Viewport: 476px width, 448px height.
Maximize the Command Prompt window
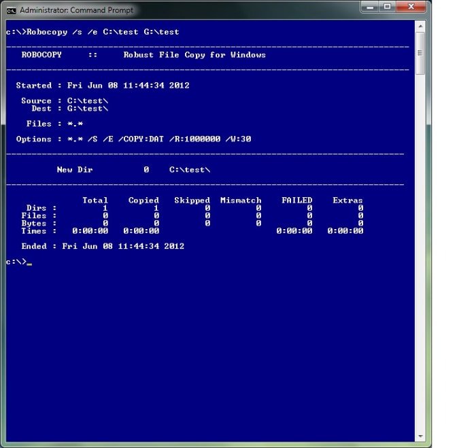387,7
